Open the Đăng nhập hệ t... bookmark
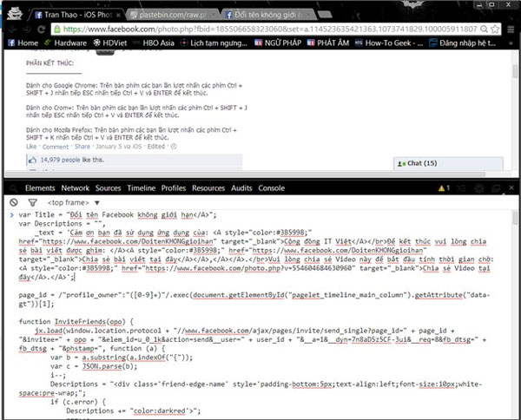 point(463,43)
